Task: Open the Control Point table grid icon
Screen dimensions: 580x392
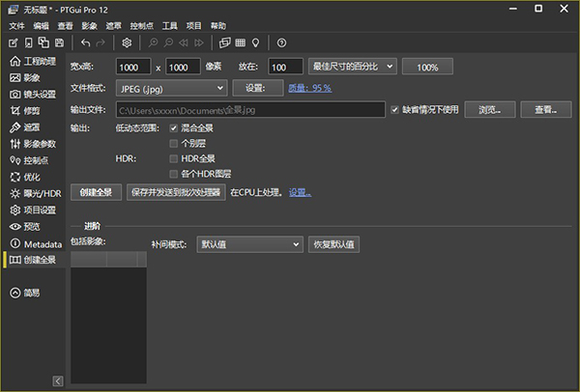Action: pos(241,42)
